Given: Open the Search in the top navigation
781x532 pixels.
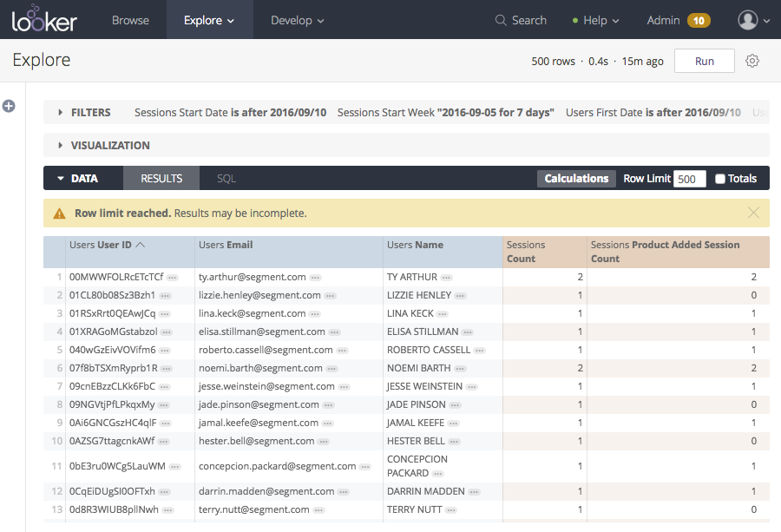Looking at the screenshot, I should [521, 19].
